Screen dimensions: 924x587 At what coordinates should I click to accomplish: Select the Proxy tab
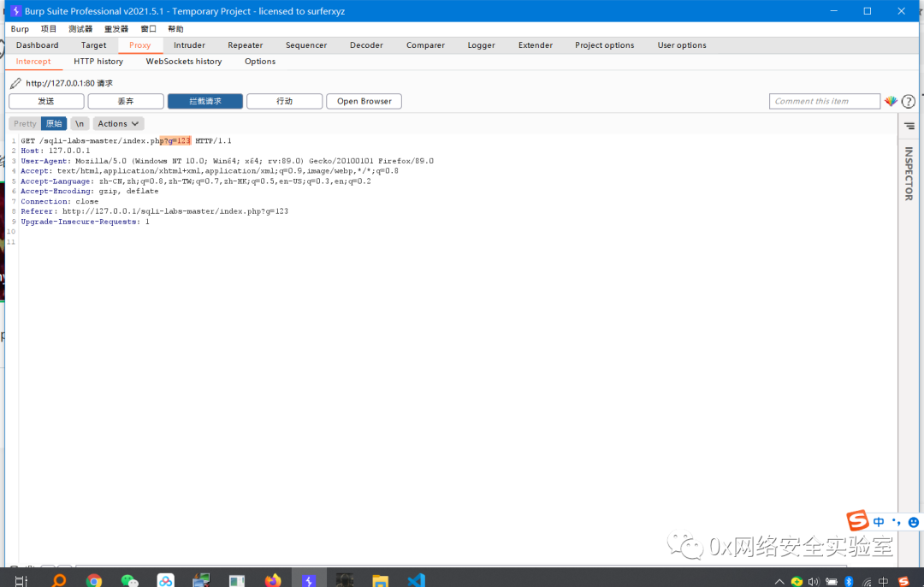pyautogui.click(x=140, y=45)
